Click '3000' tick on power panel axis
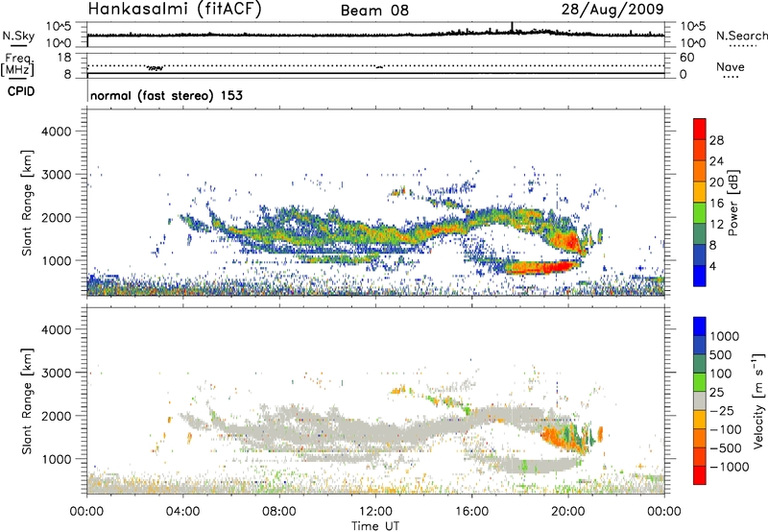The image size is (768, 532). (57, 175)
